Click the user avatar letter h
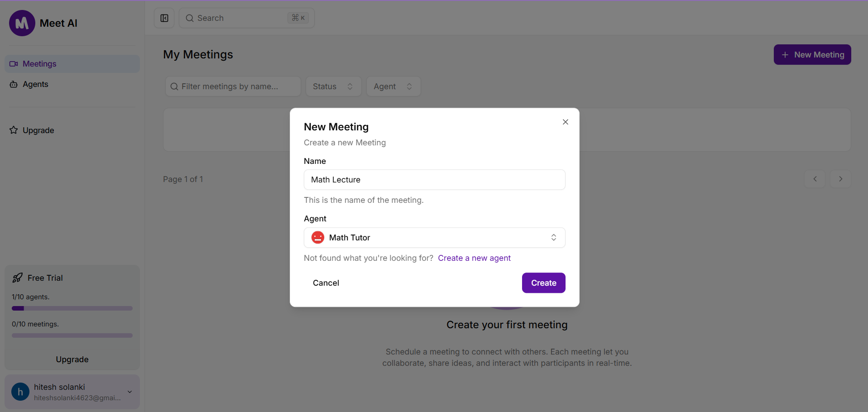 coord(20,392)
